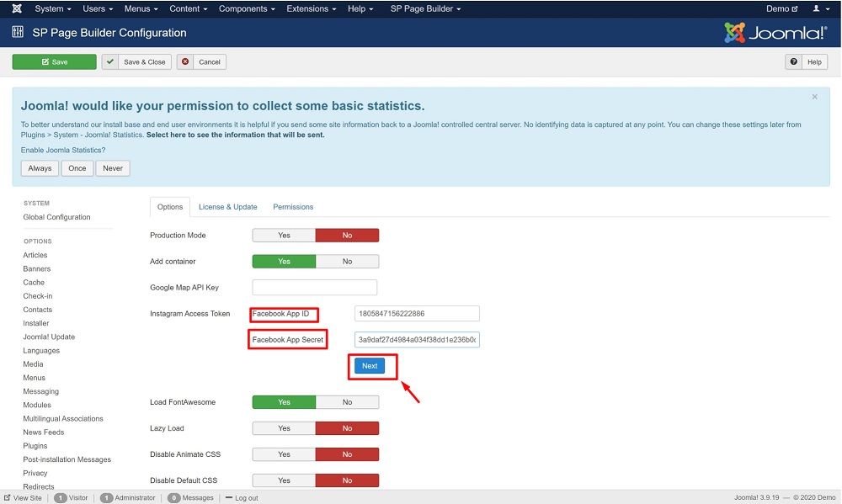Click Save & Close

[x=137, y=61]
